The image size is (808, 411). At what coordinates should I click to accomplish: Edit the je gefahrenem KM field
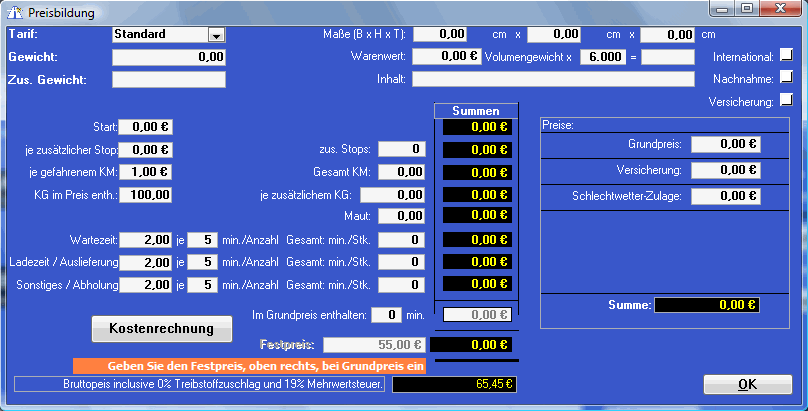pyautogui.click(x=146, y=172)
